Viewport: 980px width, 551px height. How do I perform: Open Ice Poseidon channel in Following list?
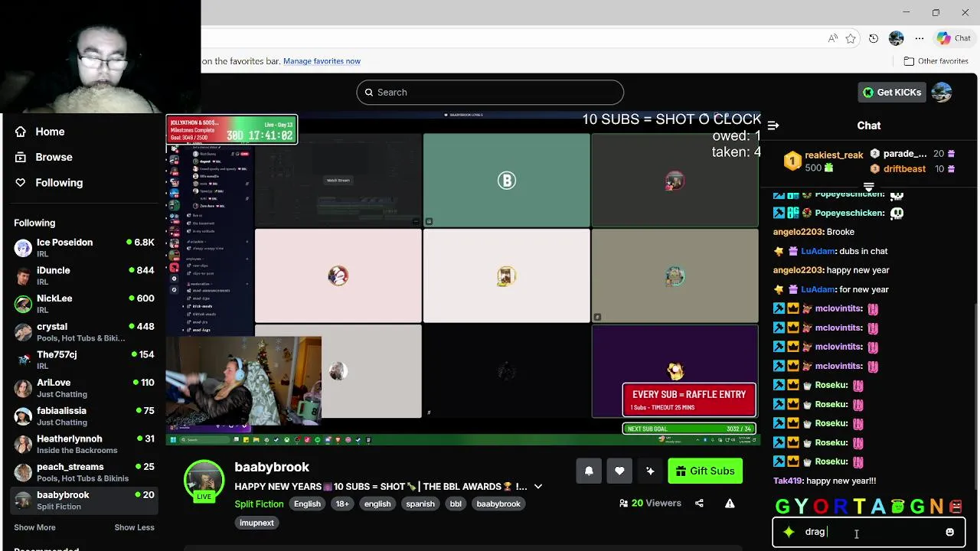pyautogui.click(x=84, y=248)
